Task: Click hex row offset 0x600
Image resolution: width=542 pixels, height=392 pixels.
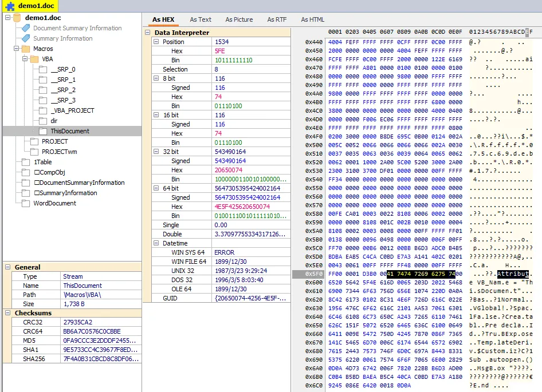Action: click(313, 282)
